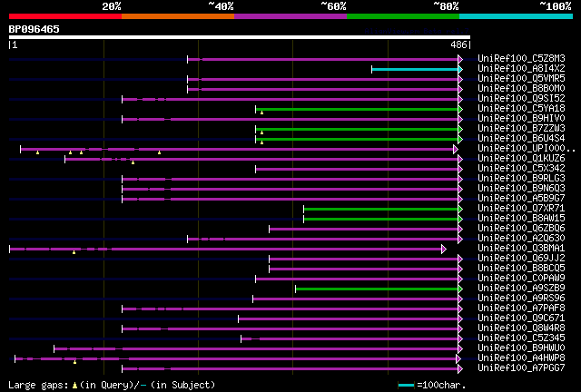Click the white BP096465 query sequence bar

[x=240, y=37]
